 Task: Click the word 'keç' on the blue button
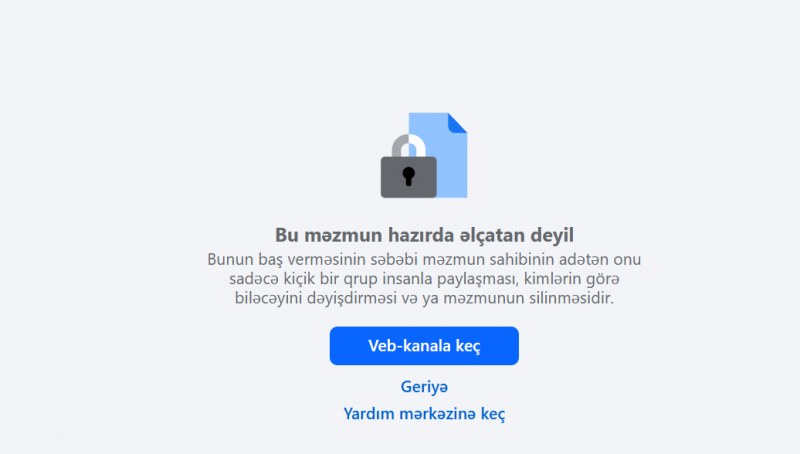point(468,347)
